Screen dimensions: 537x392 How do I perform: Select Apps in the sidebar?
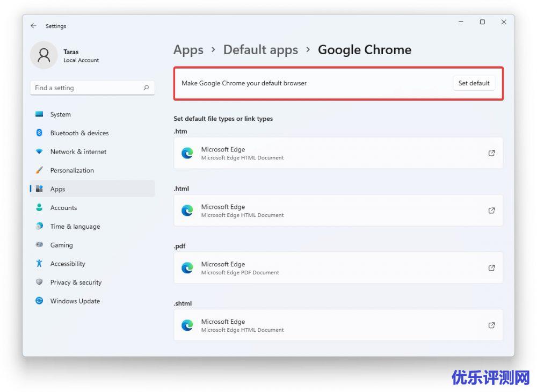(92, 189)
